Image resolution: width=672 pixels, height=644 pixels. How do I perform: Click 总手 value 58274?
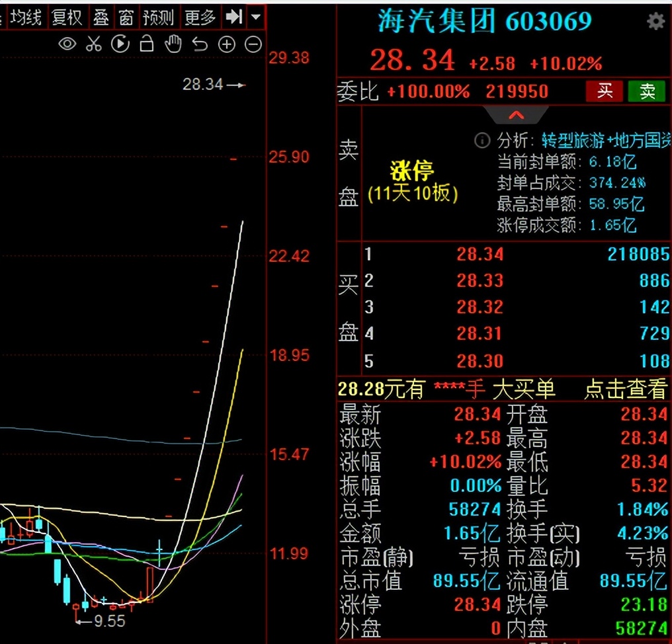(475, 510)
